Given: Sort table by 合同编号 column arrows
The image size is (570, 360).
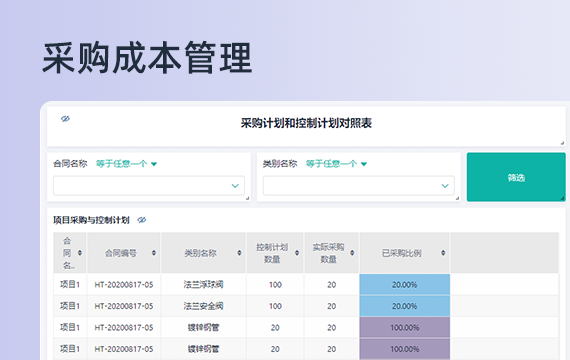Looking at the screenshot, I should (x=154, y=253).
